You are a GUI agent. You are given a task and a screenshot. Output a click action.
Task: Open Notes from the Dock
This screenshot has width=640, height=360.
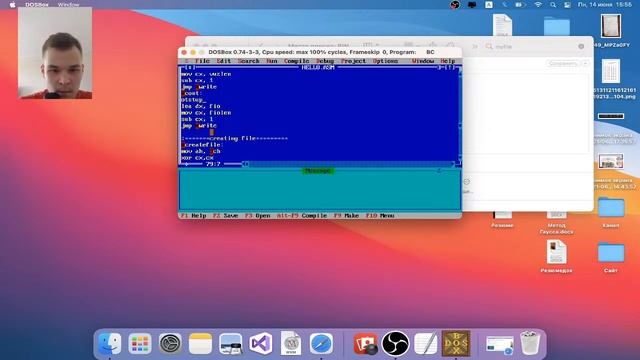[x=200, y=344]
